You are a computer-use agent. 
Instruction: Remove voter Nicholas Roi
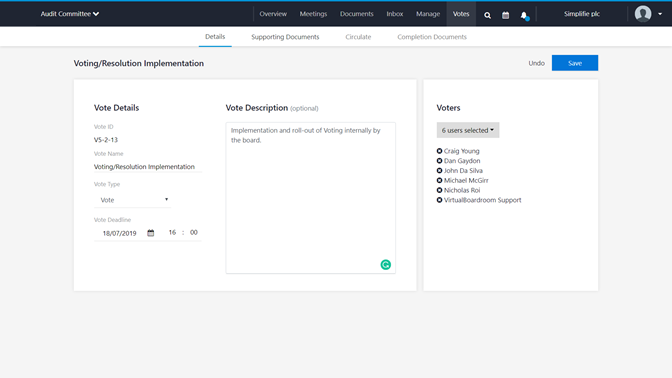click(439, 190)
